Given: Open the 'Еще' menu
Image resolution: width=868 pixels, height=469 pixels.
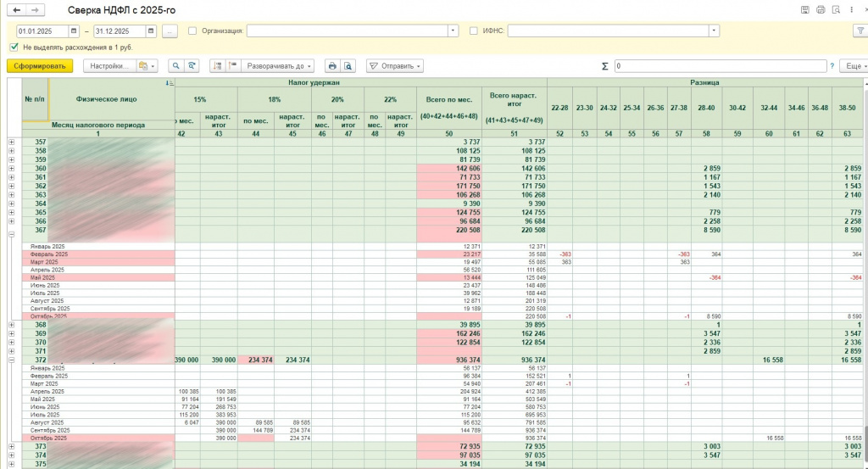Looking at the screenshot, I should [x=853, y=65].
